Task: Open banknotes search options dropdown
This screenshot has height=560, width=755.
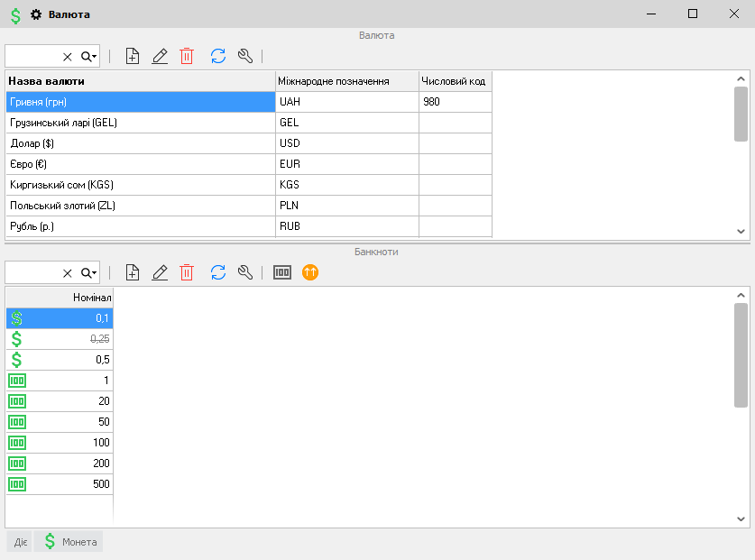Action: pyautogui.click(x=88, y=273)
